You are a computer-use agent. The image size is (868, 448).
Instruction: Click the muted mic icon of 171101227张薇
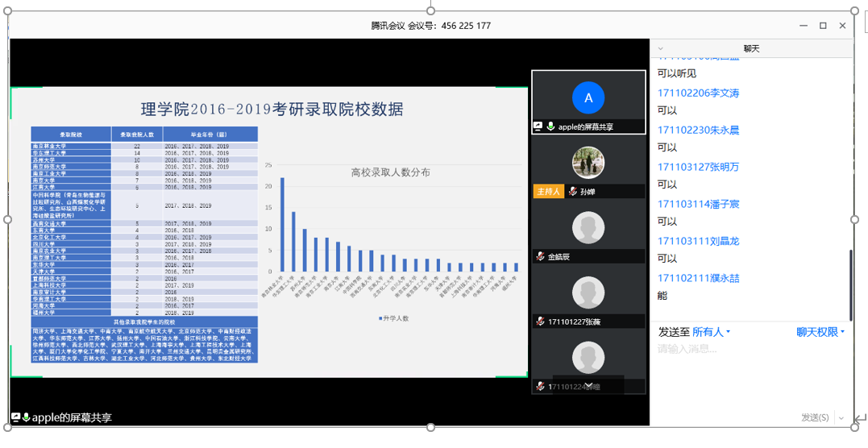pos(540,321)
